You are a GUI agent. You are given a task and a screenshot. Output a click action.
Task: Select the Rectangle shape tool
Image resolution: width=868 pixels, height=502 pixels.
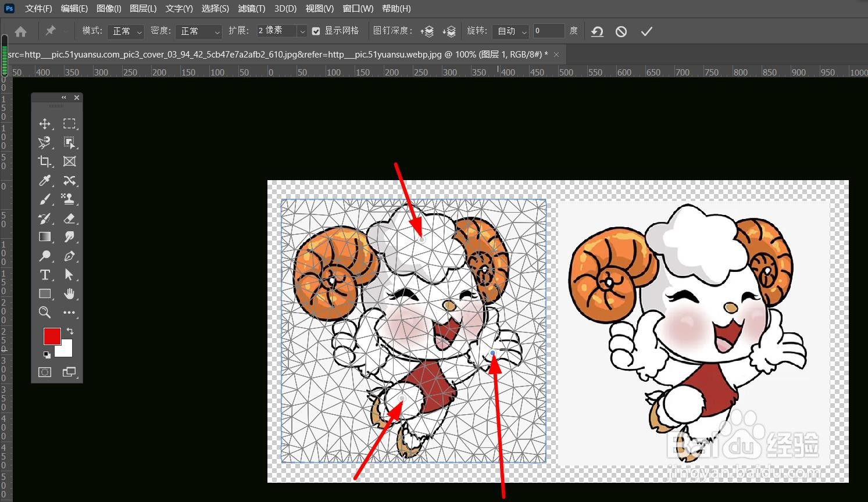(45, 294)
